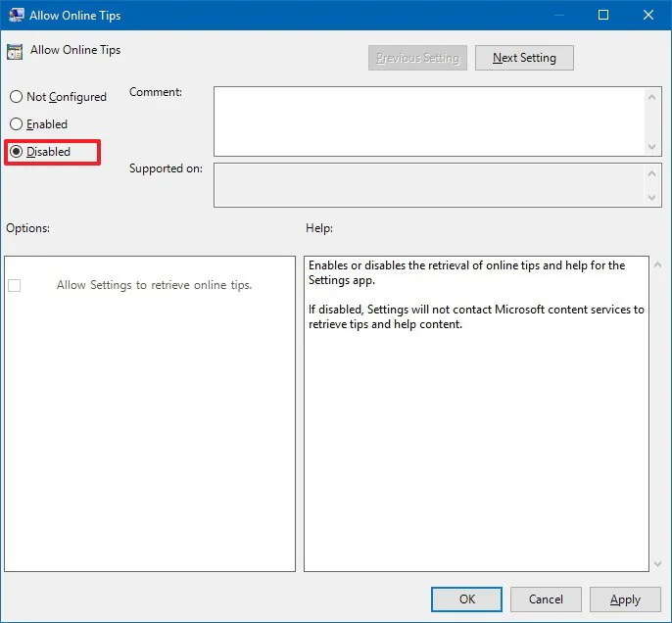Confirm the dialog with the OK button
The width and height of the screenshot is (672, 623).
tap(466, 599)
